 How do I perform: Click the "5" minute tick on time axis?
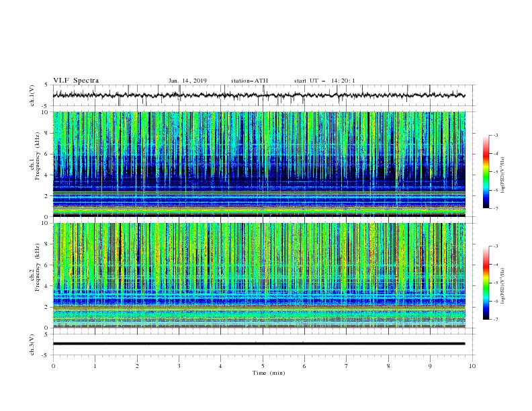[263, 366]
